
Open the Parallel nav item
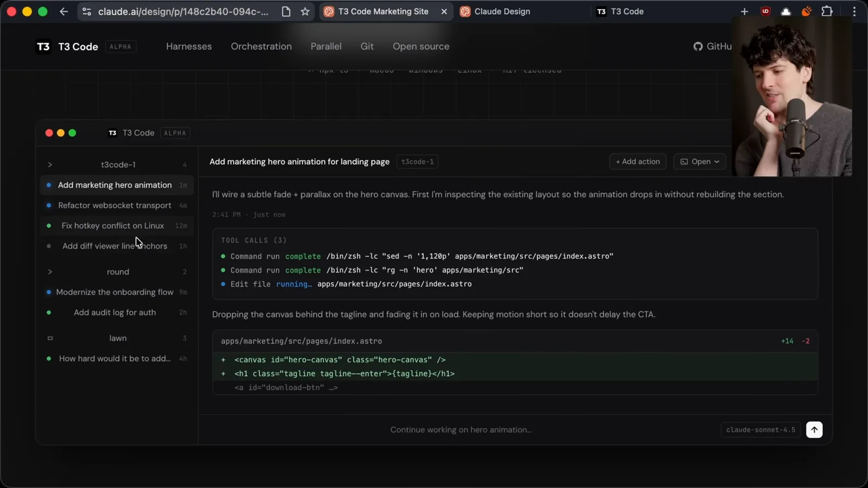(326, 47)
